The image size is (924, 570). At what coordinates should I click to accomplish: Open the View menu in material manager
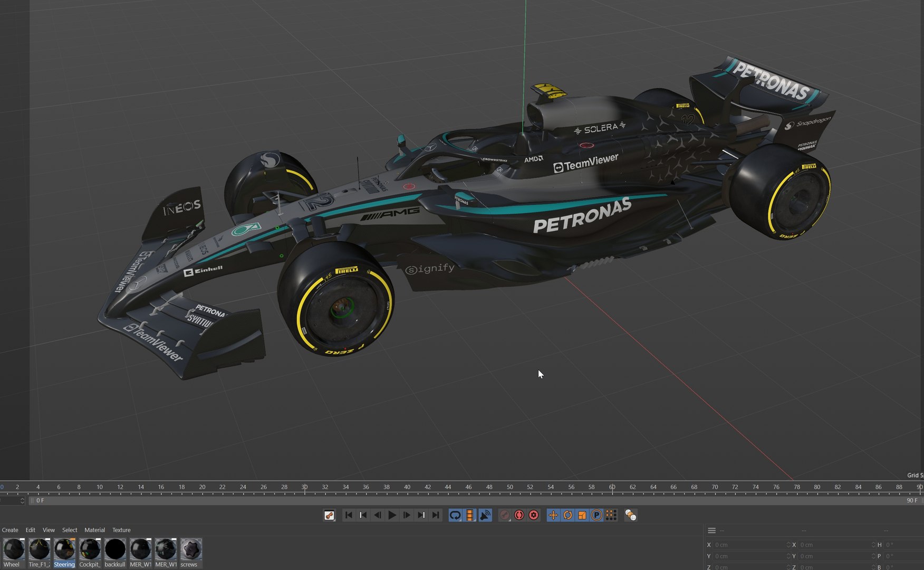(x=49, y=530)
